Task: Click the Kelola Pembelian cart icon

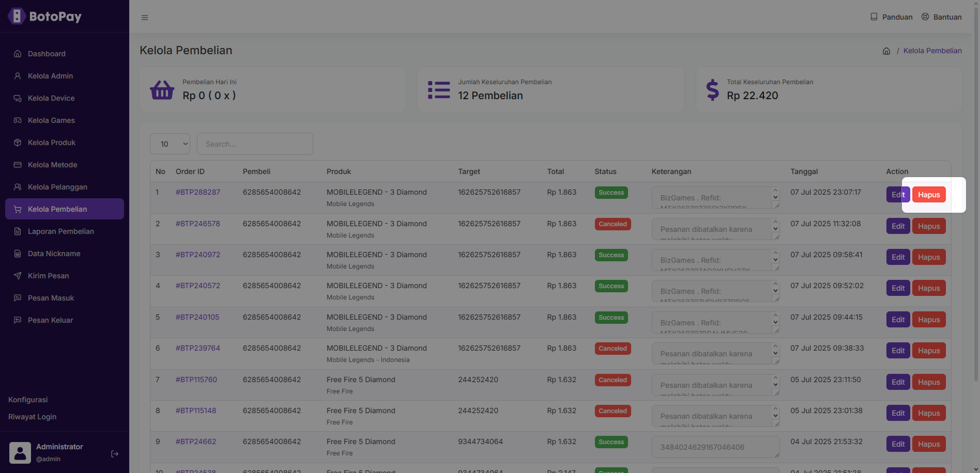Action: tap(18, 209)
